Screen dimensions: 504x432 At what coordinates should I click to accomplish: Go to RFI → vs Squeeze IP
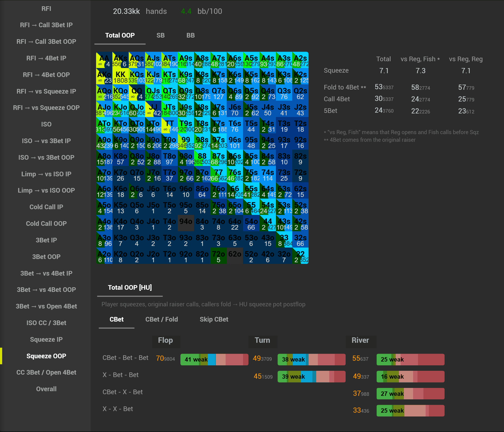[46, 91]
